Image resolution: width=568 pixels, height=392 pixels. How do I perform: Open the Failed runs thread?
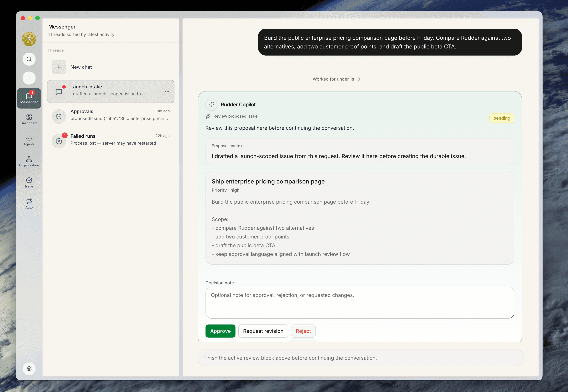pyautogui.click(x=111, y=141)
